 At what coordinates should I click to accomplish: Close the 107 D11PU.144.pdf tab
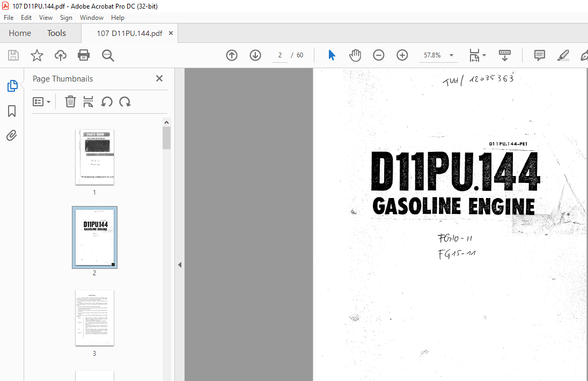tap(171, 33)
